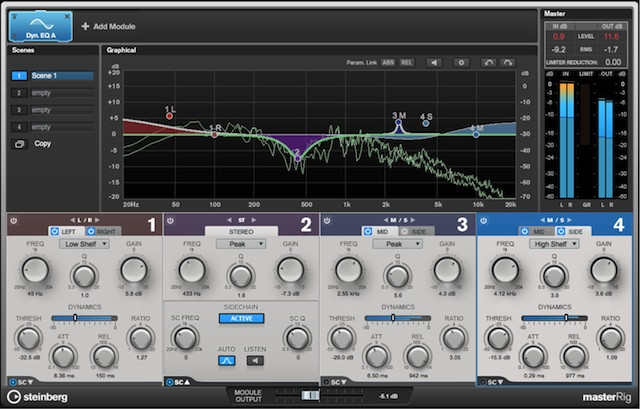The width and height of the screenshot is (640, 409).
Task: Click band 1 GAIN knob at 5.8 dB
Action: 134,270
